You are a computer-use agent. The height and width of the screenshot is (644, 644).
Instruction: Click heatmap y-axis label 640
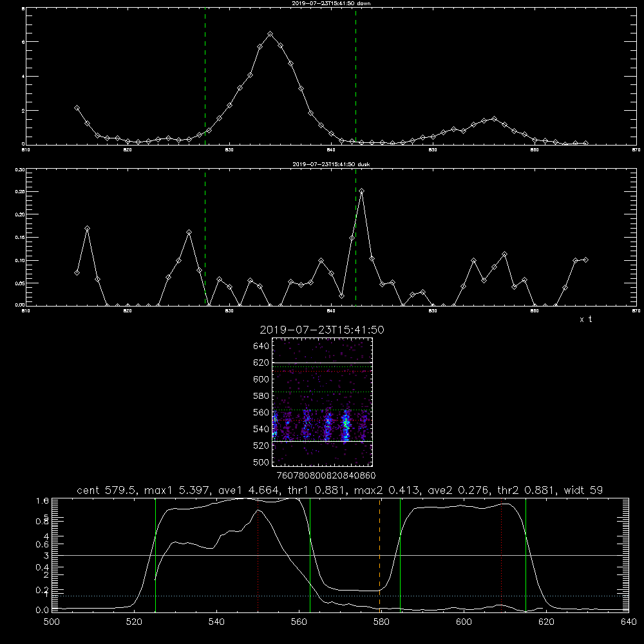(x=261, y=346)
